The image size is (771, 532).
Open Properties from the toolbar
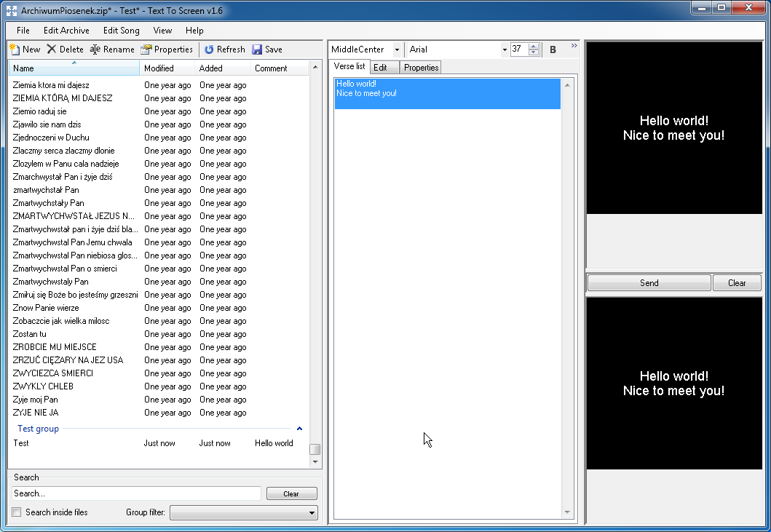click(x=167, y=49)
